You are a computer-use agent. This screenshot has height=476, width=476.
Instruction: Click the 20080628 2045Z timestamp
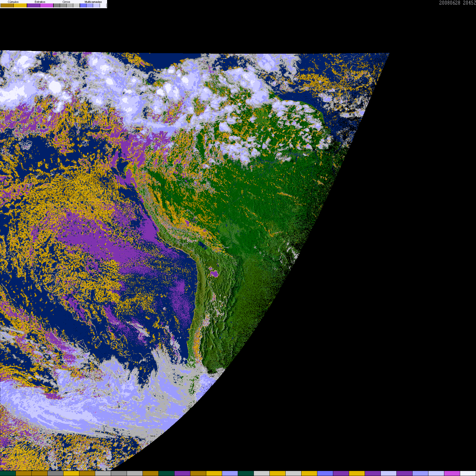pyautogui.click(x=457, y=3)
